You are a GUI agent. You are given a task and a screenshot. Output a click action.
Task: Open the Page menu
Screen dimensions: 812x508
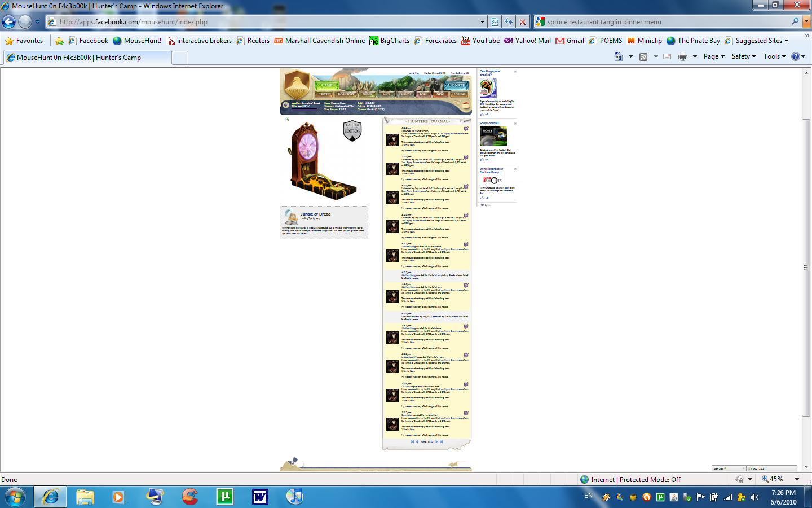[x=714, y=56]
